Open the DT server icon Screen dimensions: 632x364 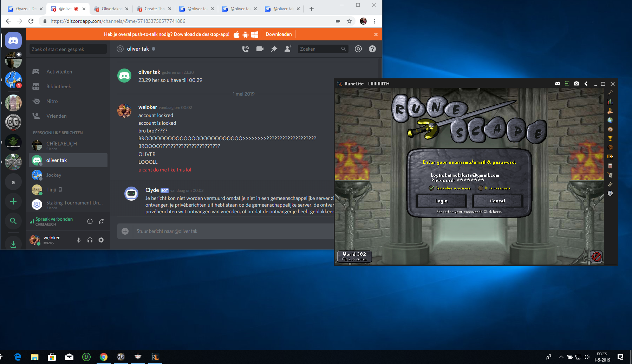[13, 122]
